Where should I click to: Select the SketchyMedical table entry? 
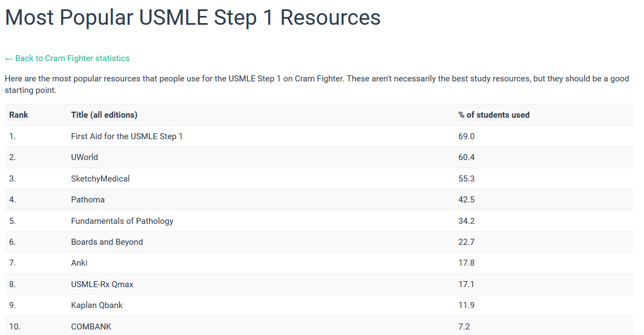tap(100, 178)
